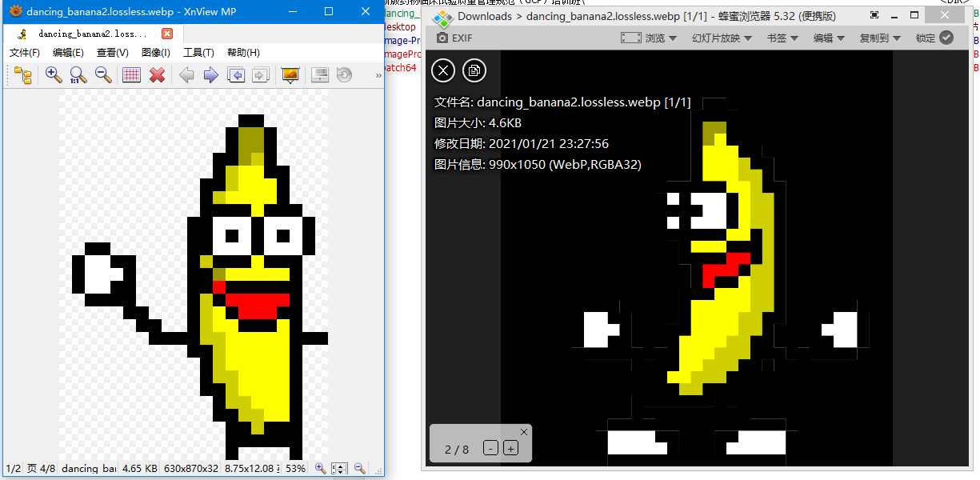Delete the file with the red X icon

pos(158,75)
